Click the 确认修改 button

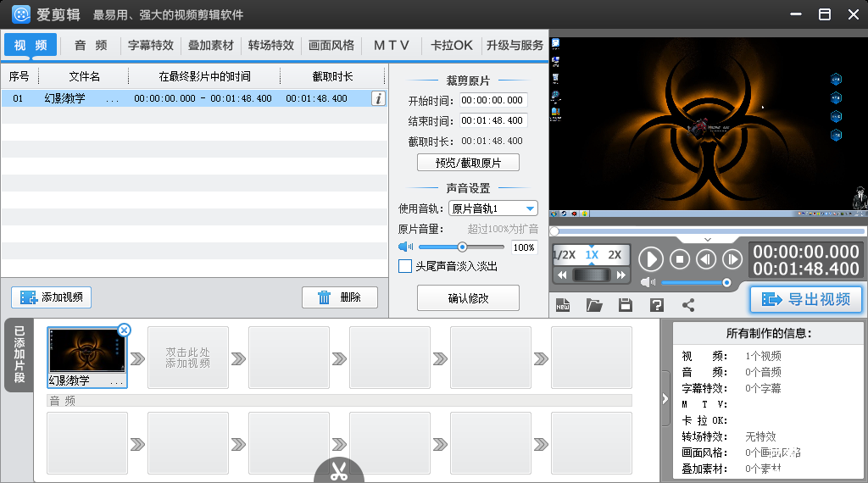point(468,298)
